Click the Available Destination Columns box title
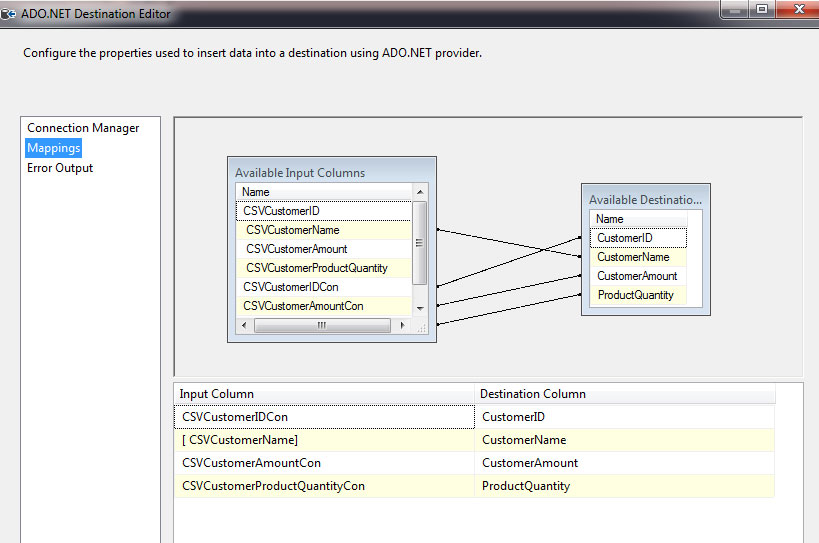The width and height of the screenshot is (819, 543). pyautogui.click(x=645, y=200)
